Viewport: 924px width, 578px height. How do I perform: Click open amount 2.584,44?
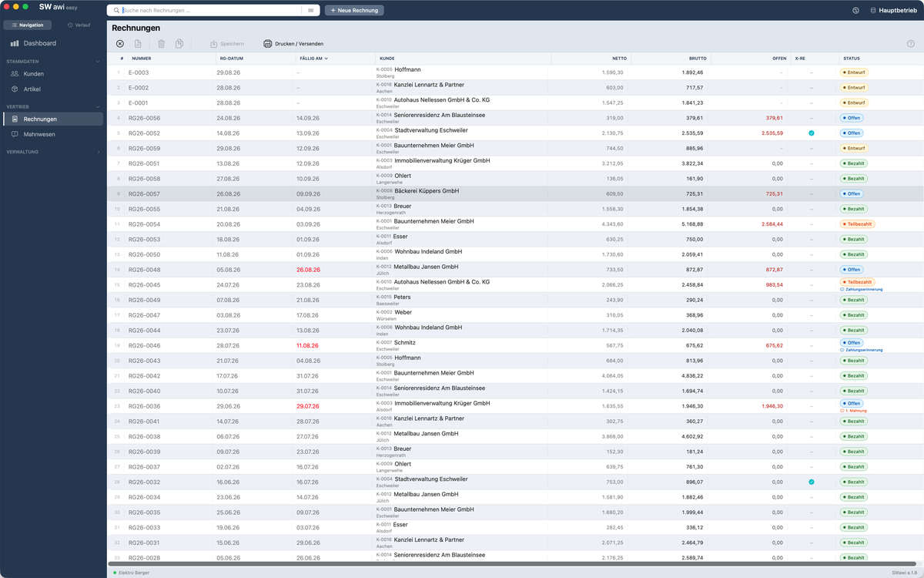[x=772, y=224]
